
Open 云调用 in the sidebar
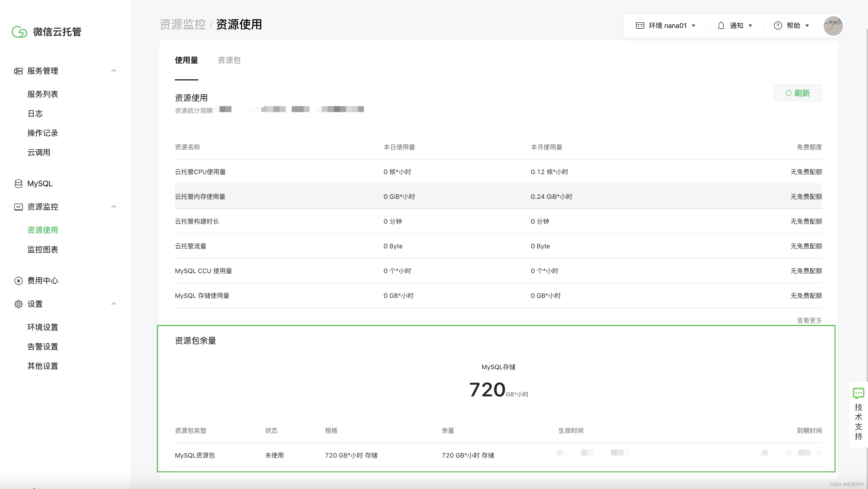(x=39, y=153)
